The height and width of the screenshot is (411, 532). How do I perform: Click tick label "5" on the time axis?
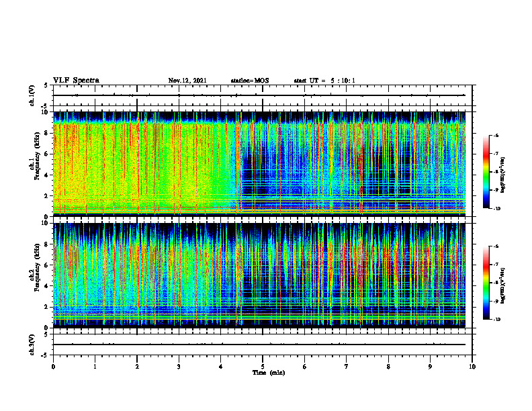click(x=263, y=367)
